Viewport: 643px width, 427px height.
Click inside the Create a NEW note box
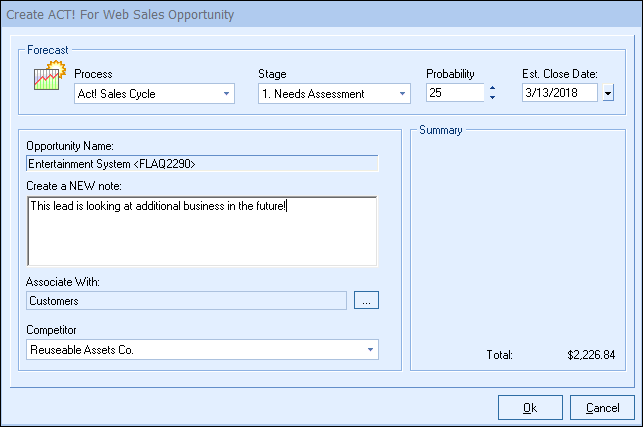click(x=202, y=231)
